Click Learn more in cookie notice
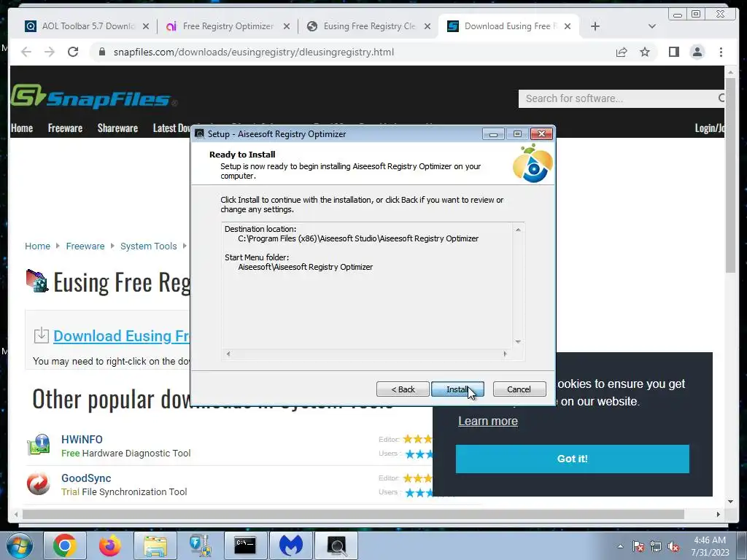The width and height of the screenshot is (747, 560). 488,421
